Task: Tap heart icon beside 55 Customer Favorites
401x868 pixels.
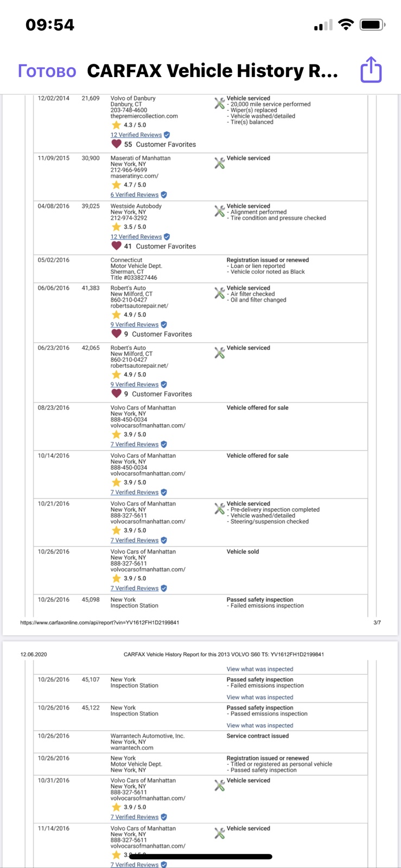Action: coord(116,144)
